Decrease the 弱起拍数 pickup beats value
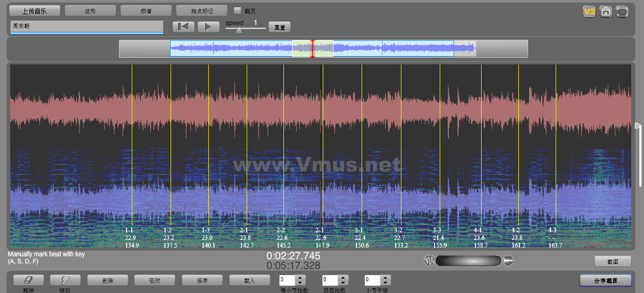 point(343,283)
